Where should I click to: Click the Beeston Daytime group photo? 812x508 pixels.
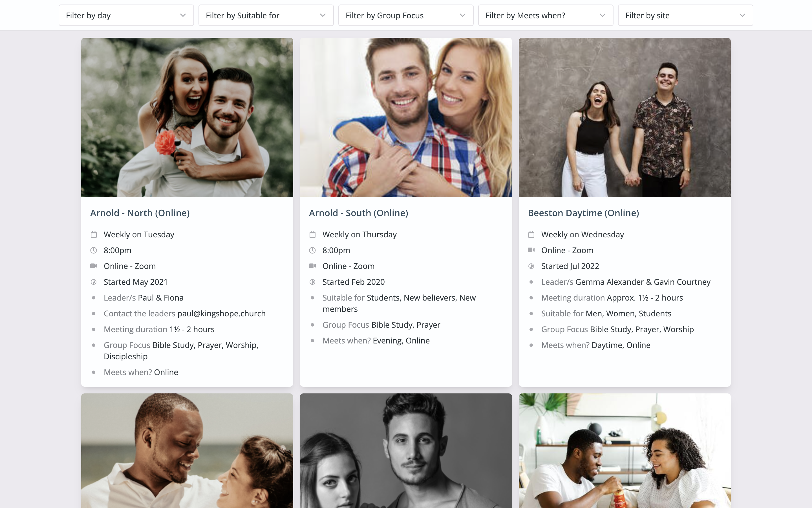(x=625, y=117)
